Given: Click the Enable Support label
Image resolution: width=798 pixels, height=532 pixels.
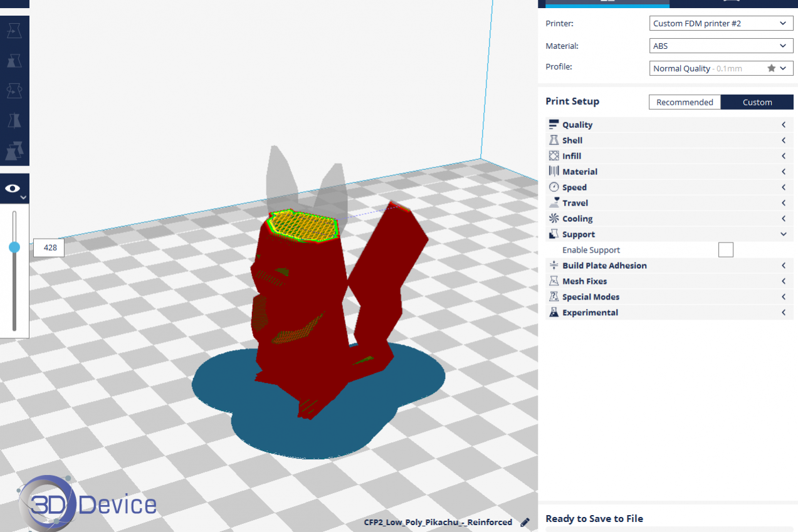Looking at the screenshot, I should coord(591,250).
